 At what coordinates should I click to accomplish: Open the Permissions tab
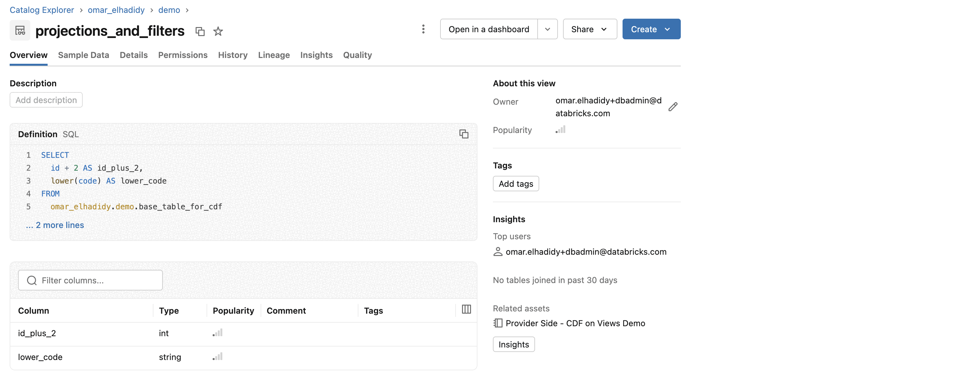coord(183,55)
